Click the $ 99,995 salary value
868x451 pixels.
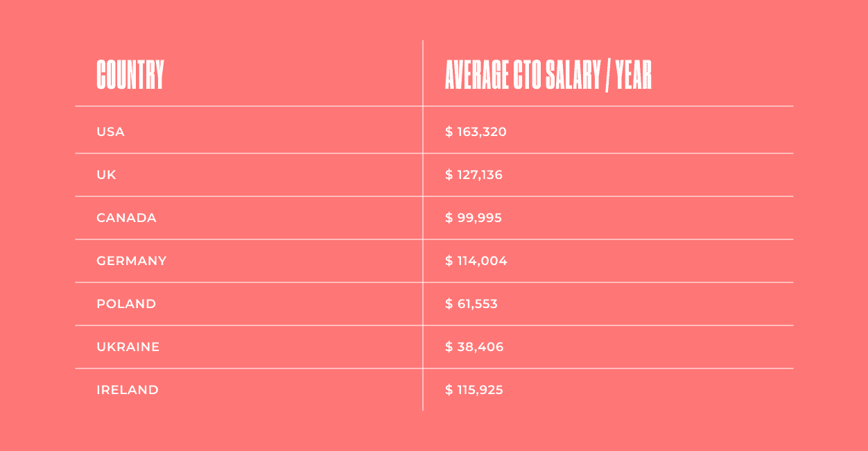(474, 218)
